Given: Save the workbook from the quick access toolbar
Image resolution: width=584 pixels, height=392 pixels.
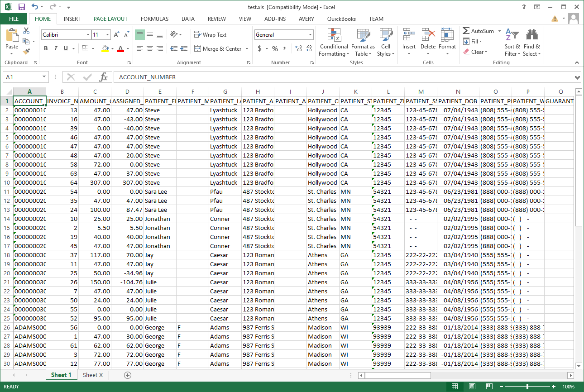Looking at the screenshot, I should 21,7.
